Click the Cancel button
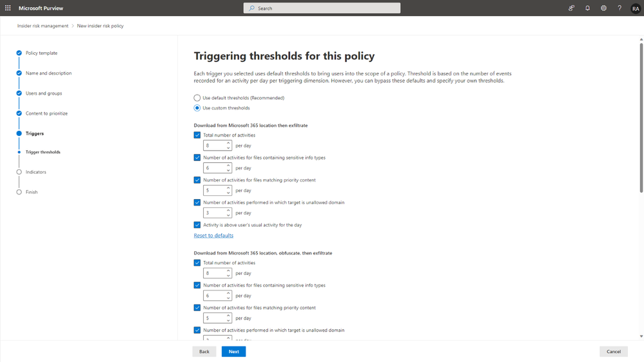The width and height of the screenshot is (644, 362). pyautogui.click(x=614, y=351)
